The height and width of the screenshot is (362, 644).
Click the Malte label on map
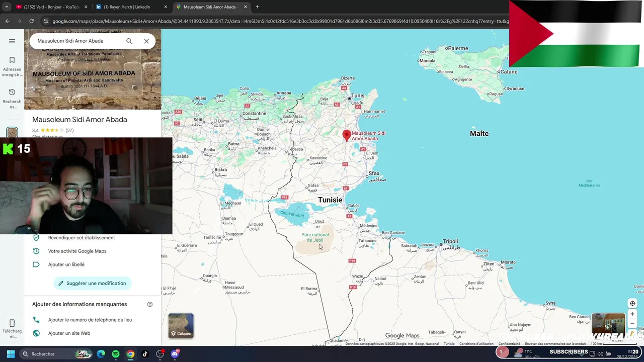coord(479,133)
